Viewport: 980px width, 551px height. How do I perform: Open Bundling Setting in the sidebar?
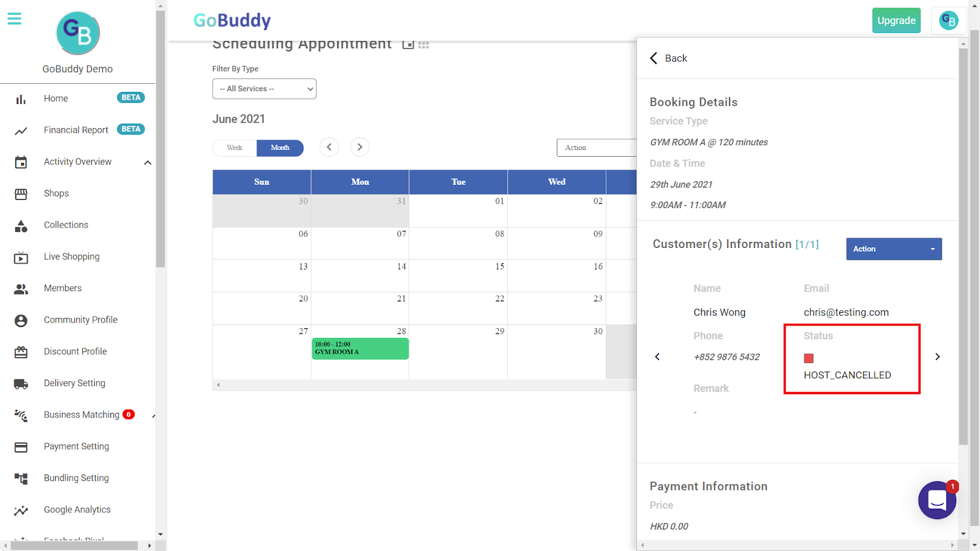[x=77, y=478]
